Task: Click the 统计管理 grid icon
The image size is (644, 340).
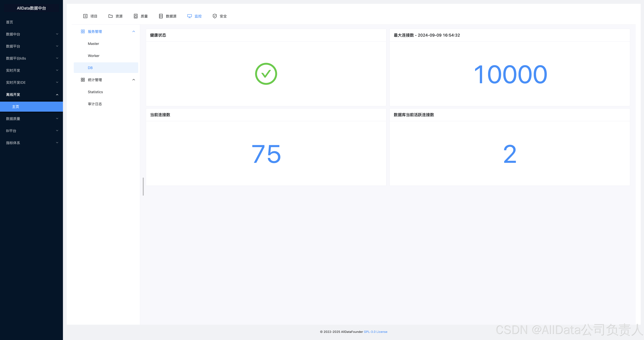Action: point(83,80)
